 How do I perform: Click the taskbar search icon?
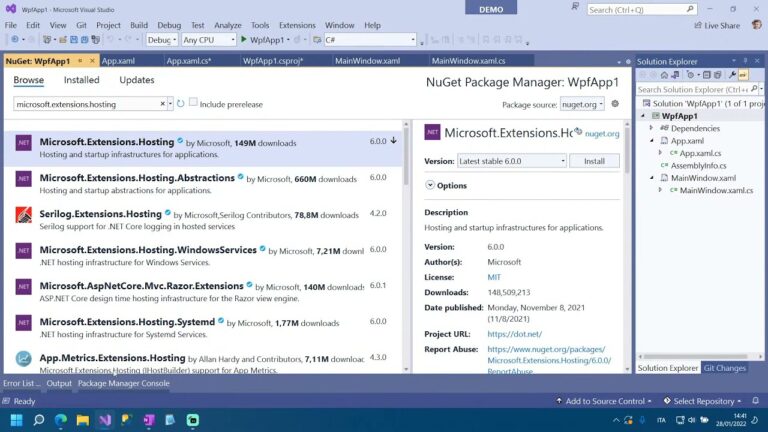click(x=39, y=420)
